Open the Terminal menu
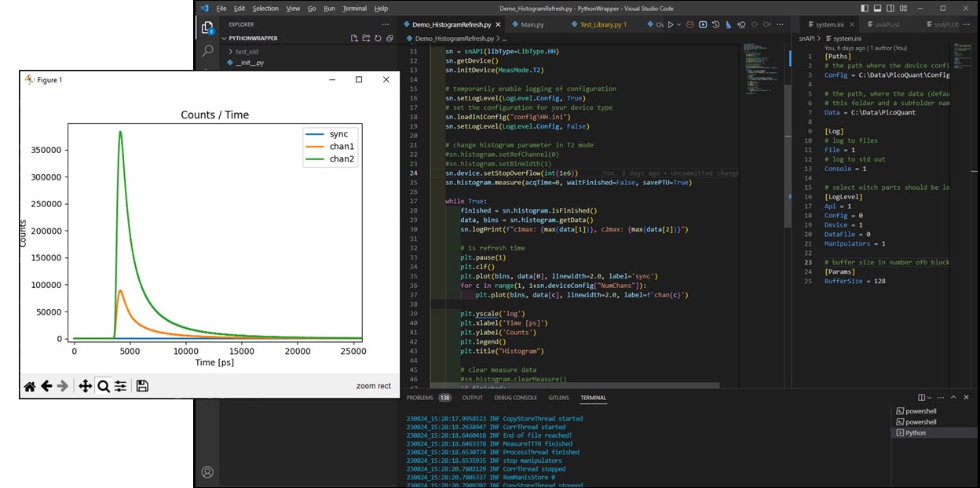Viewport: 980px width, 488px height. [x=354, y=9]
